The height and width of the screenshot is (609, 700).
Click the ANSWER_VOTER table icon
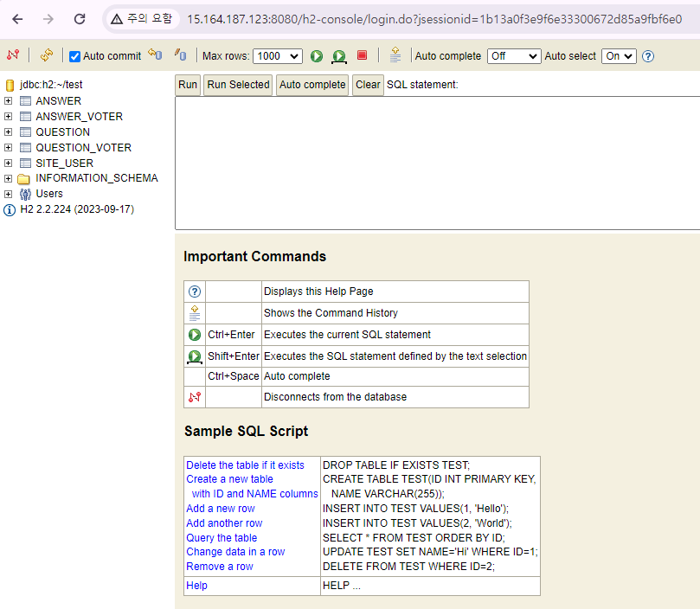(x=25, y=117)
